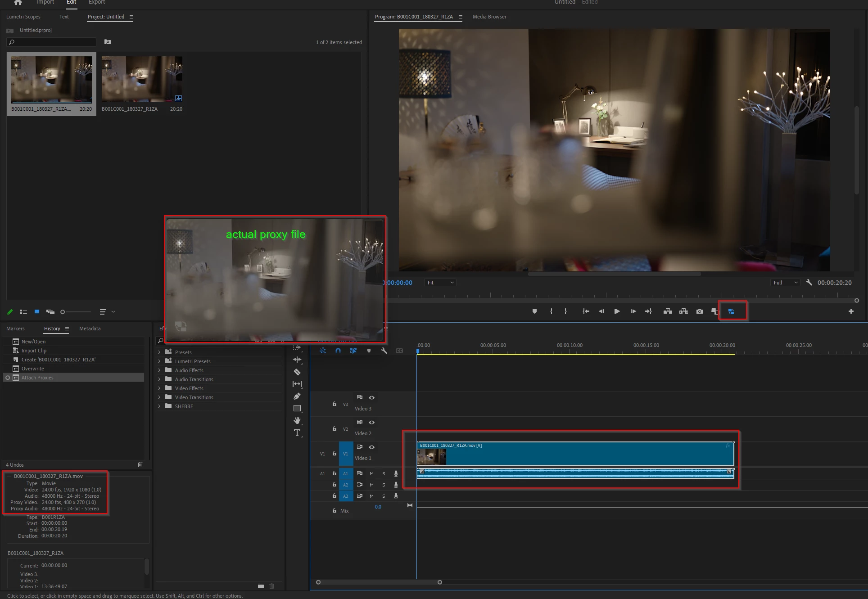Toggle Video 3 track output eye
Viewport: 868px width, 599px height.
[371, 397]
